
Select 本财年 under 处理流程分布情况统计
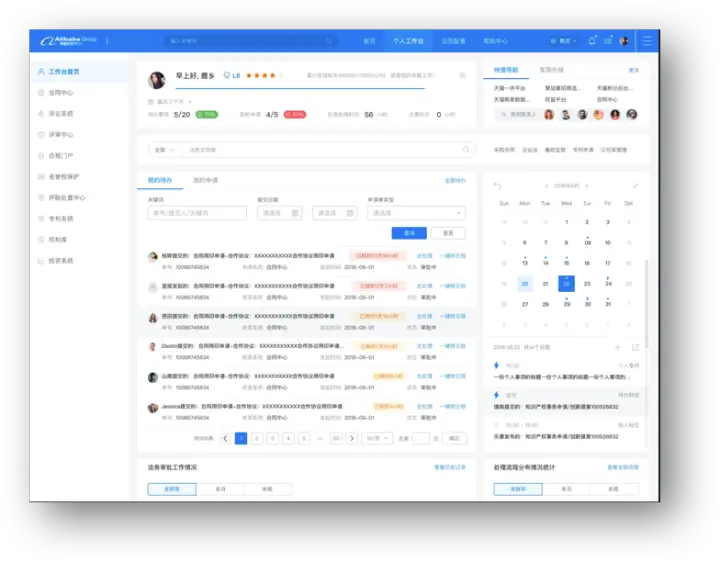pos(518,489)
